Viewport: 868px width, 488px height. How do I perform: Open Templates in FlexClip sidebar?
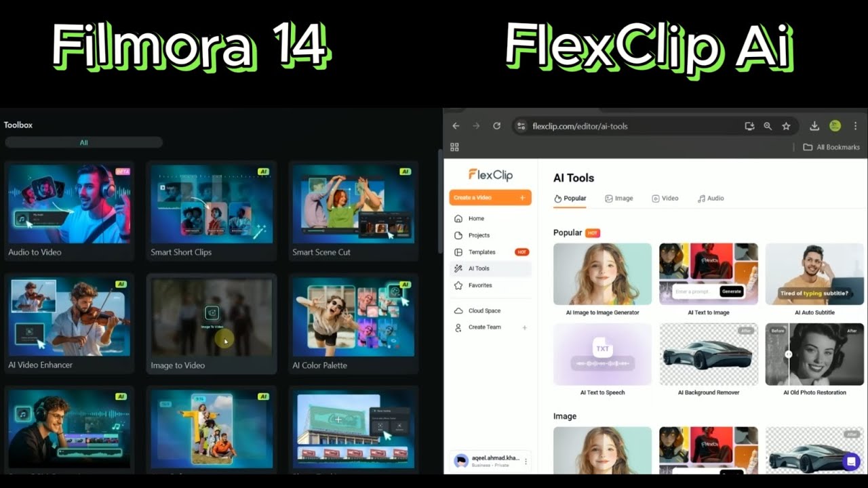(490, 252)
